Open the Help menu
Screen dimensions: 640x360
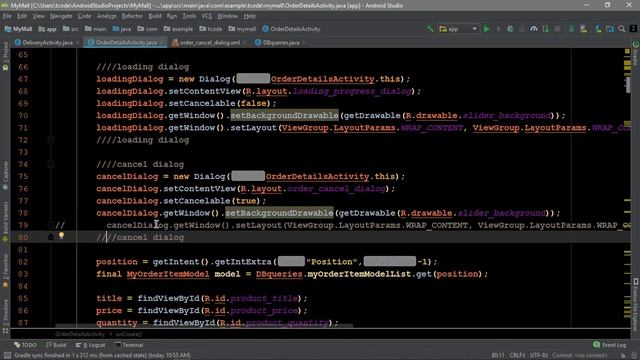(249, 16)
